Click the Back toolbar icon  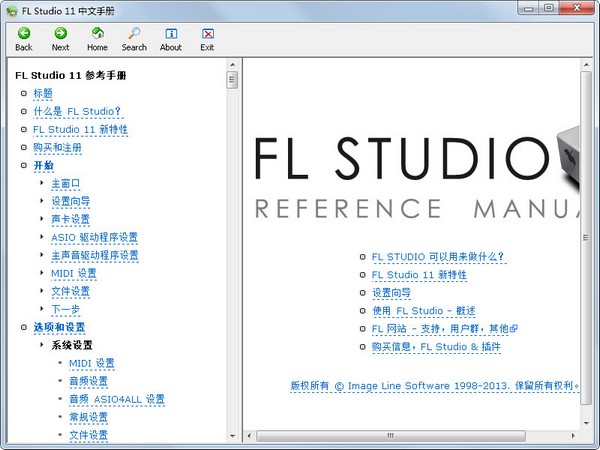click(23, 38)
